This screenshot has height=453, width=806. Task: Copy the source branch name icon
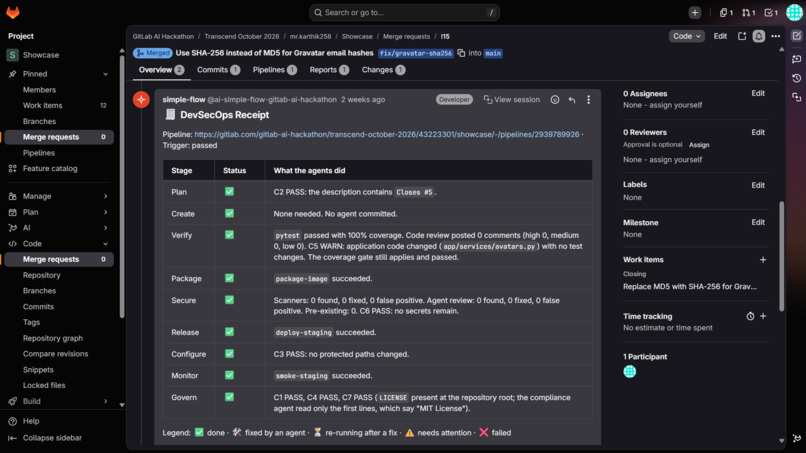461,53
